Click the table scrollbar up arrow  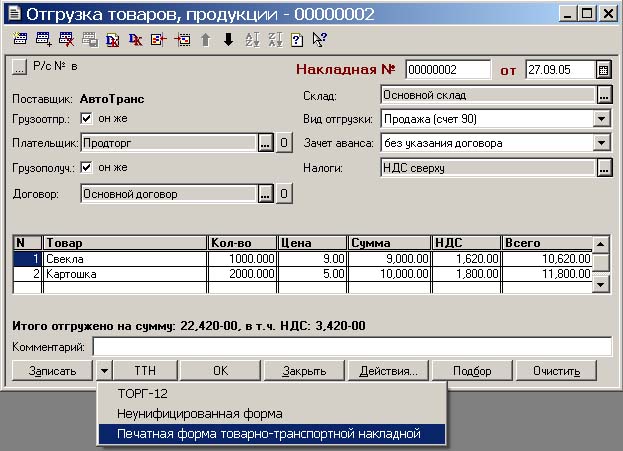[x=600, y=244]
